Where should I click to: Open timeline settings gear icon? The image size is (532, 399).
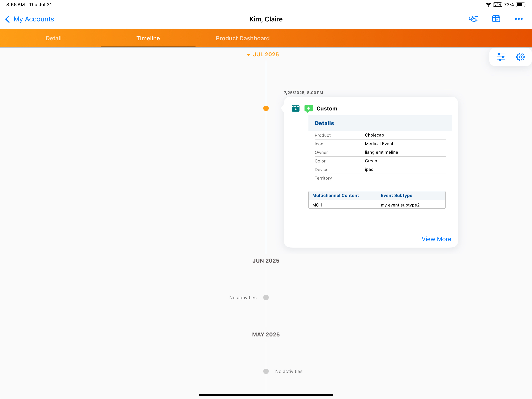point(520,57)
